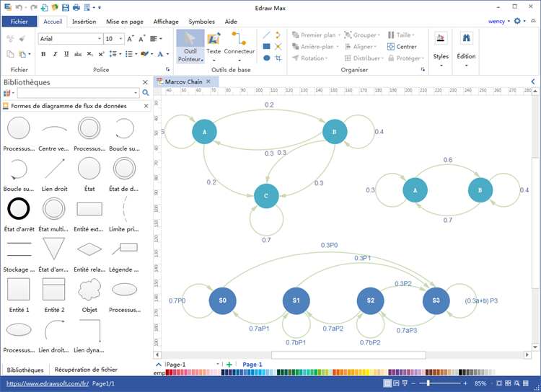The height and width of the screenshot is (392, 541).
Task: Click the library search magnifier icon
Action: pos(146,93)
